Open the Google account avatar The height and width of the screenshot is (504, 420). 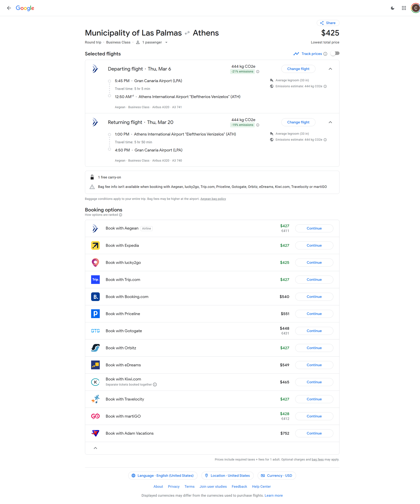pos(415,8)
